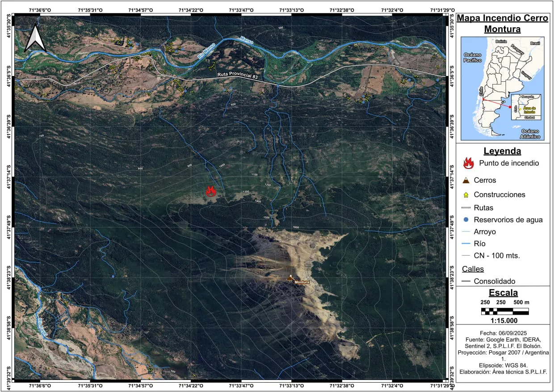Click the Escala scale bar graphic
554x392 pixels.
[505, 311]
